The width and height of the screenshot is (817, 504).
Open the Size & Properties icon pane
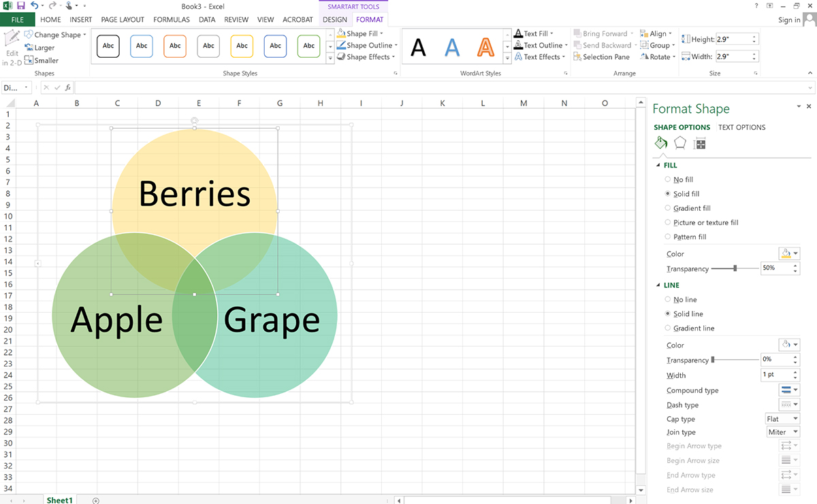[699, 143]
